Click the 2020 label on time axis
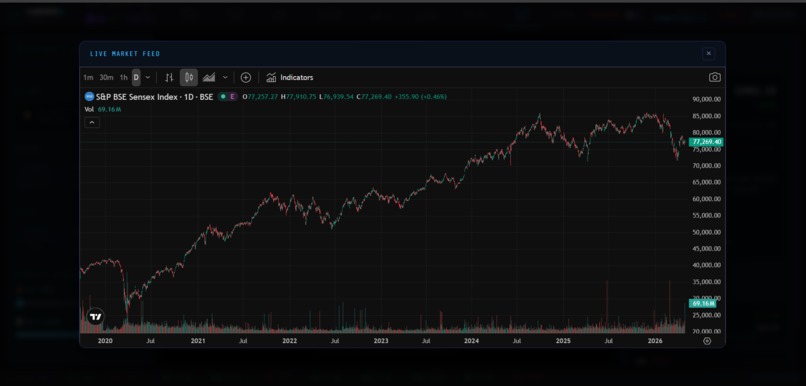This screenshot has height=386, width=806. point(105,341)
